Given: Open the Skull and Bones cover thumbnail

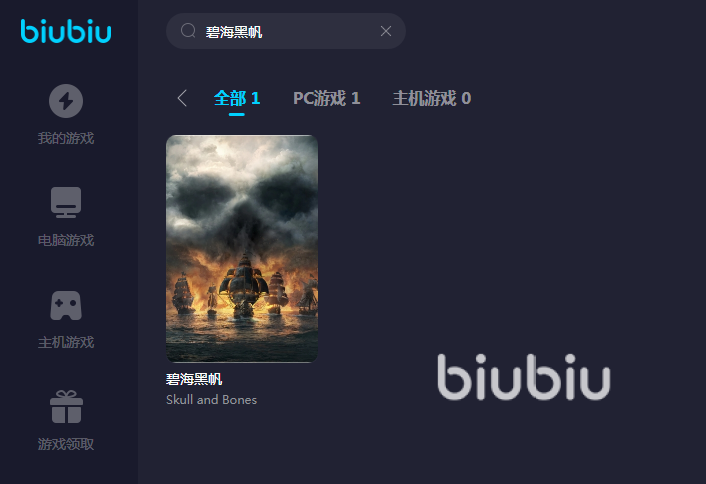Looking at the screenshot, I should pos(242,249).
